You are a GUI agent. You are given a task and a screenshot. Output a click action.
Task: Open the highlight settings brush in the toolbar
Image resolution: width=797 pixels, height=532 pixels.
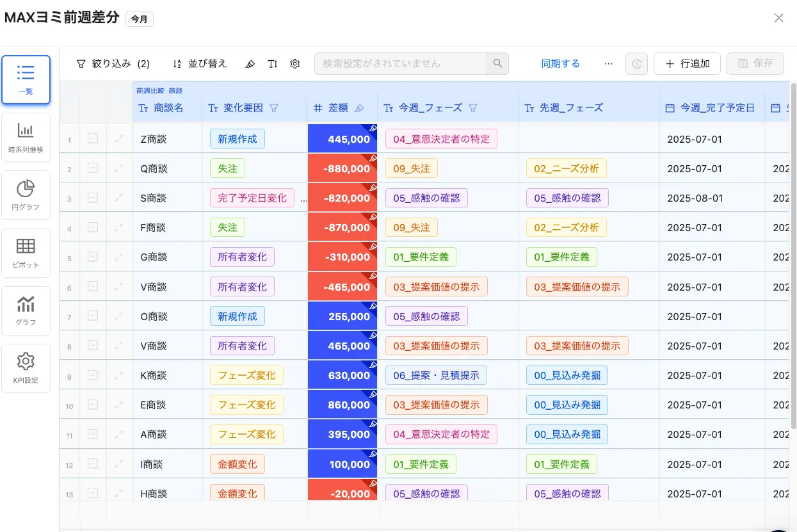(x=250, y=64)
